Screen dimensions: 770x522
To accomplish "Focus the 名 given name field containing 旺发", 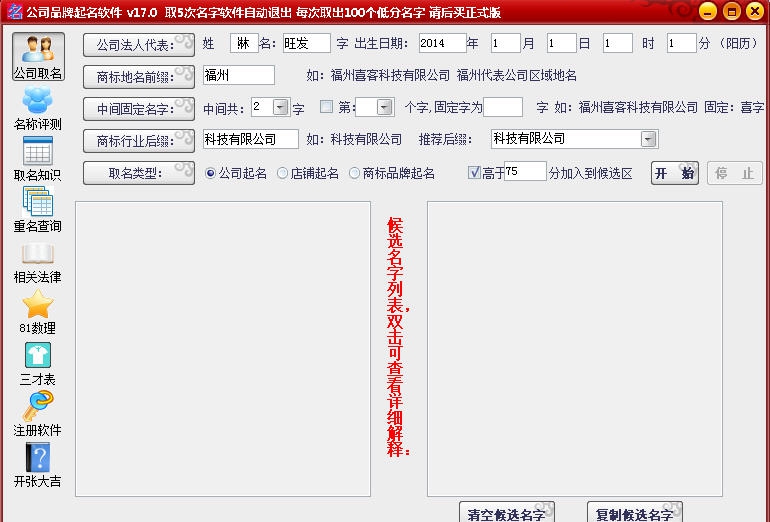I will [306, 43].
